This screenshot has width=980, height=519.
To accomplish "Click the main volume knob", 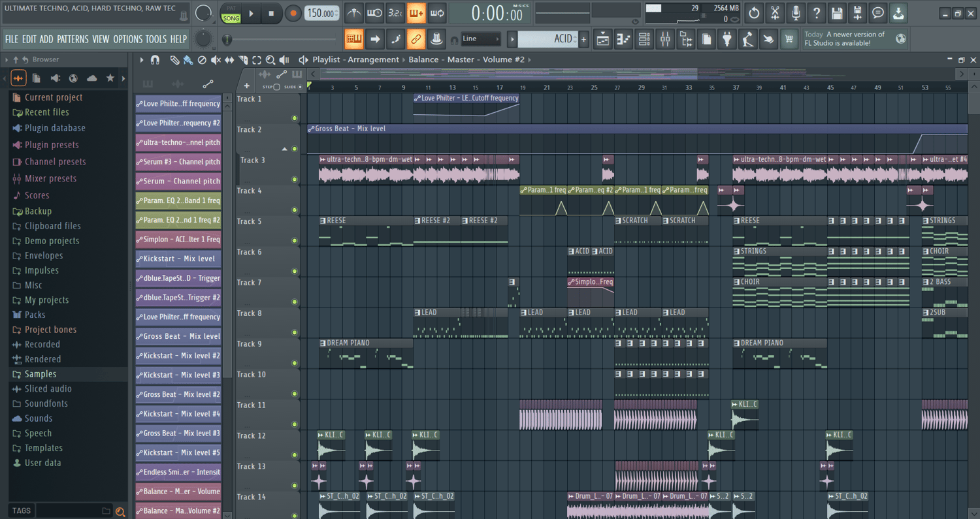I will pos(204,12).
